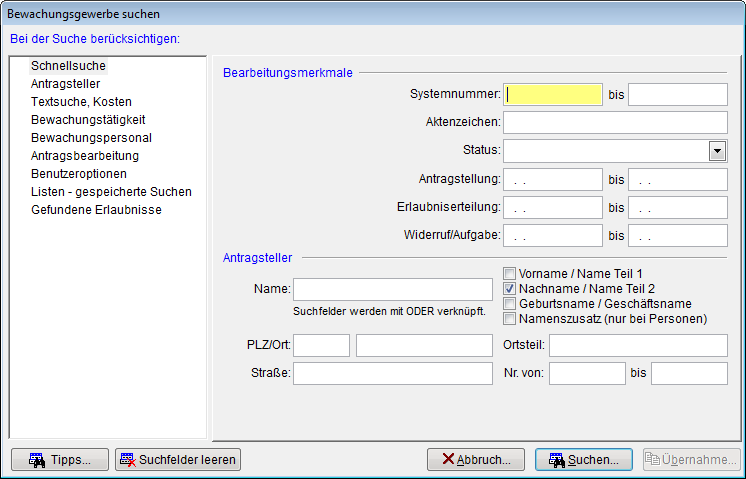Image resolution: width=746 pixels, height=479 pixels.
Task: Focus the Aktenzeichen input field
Action: [615, 122]
